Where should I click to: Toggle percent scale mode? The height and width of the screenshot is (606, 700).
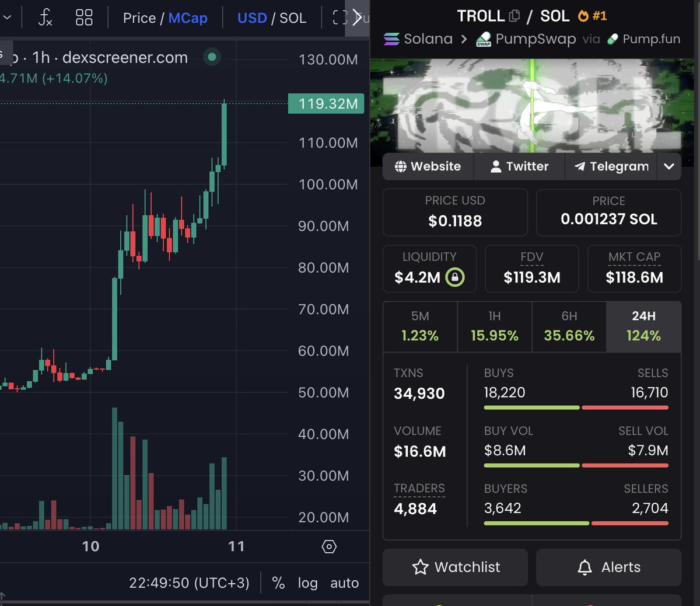coord(278,583)
